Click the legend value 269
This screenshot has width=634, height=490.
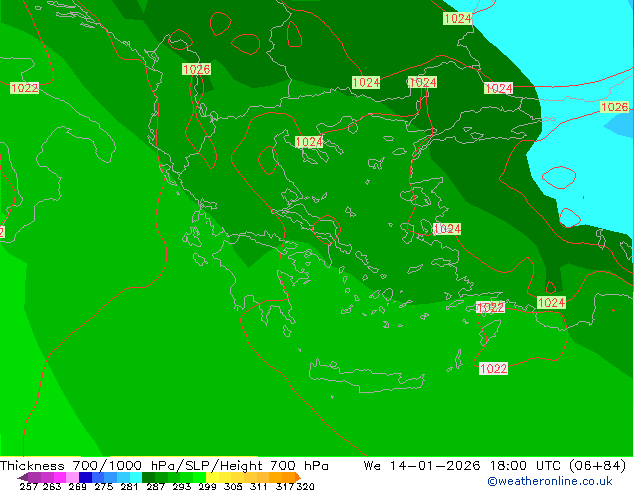(78, 486)
